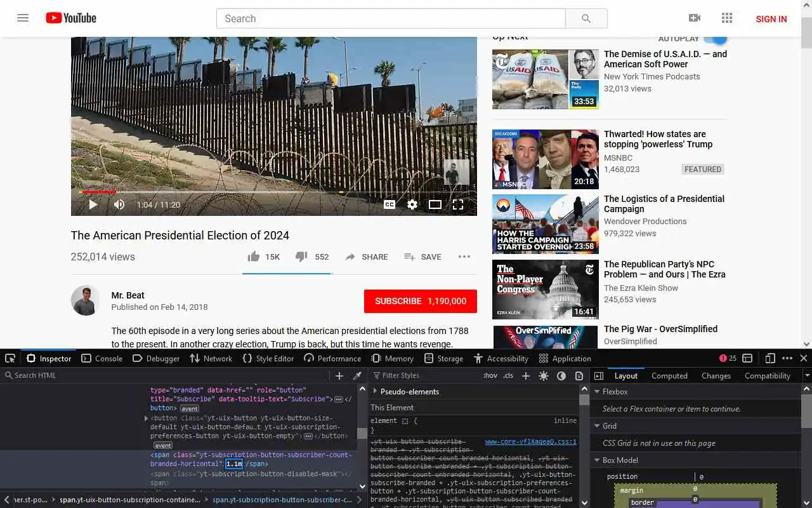This screenshot has height=508, width=812.
Task: Toggle dark color scheme simulation icon
Action: (561, 376)
